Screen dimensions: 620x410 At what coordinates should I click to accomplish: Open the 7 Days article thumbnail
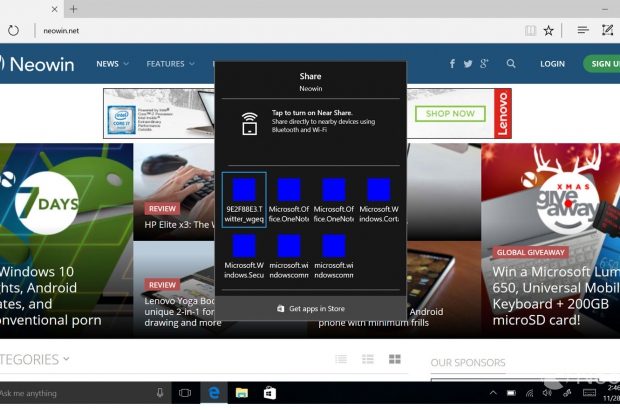[x=66, y=240]
